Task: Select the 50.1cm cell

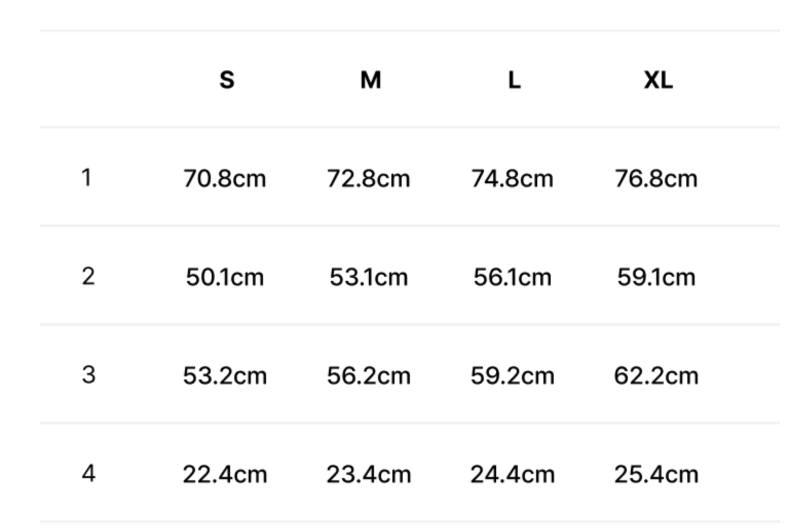Action: pos(224,277)
